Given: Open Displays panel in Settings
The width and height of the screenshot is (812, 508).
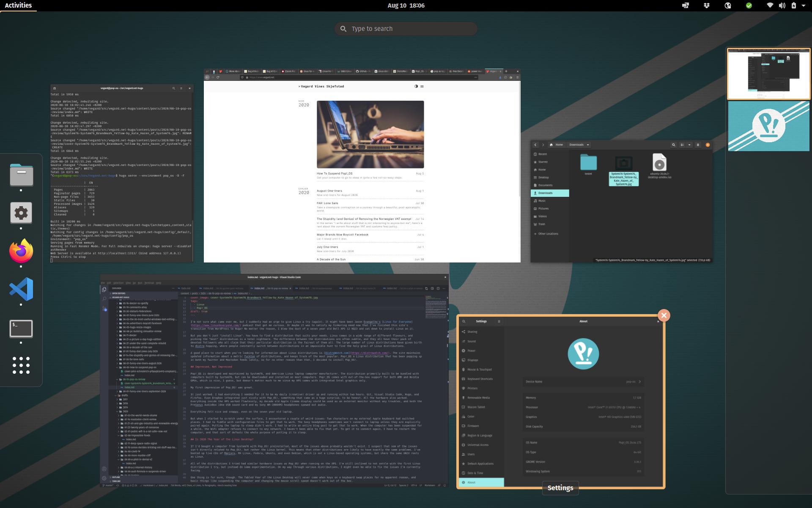Looking at the screenshot, I should pos(481,360).
